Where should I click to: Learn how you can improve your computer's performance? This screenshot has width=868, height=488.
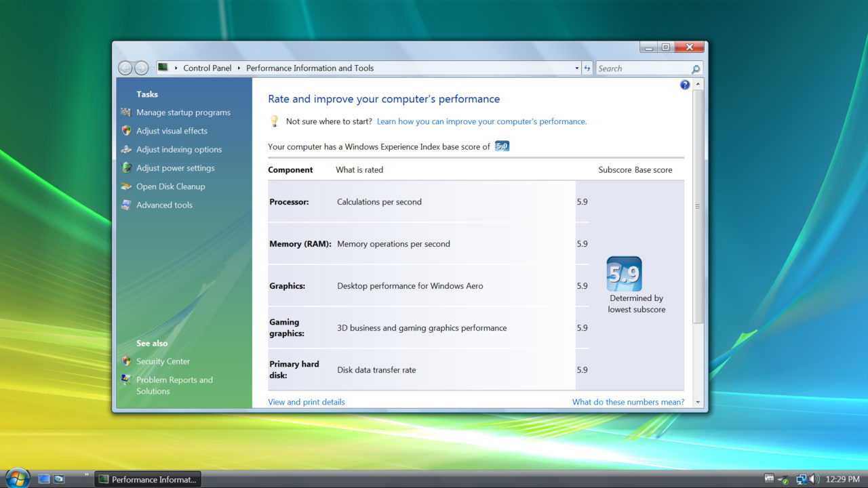pyautogui.click(x=481, y=121)
